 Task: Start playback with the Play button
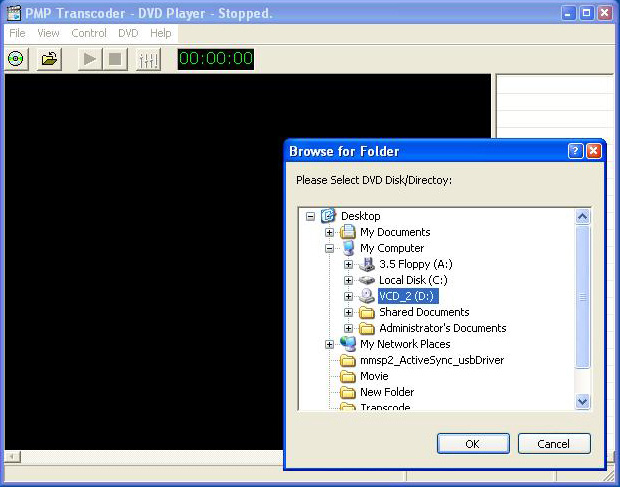90,59
